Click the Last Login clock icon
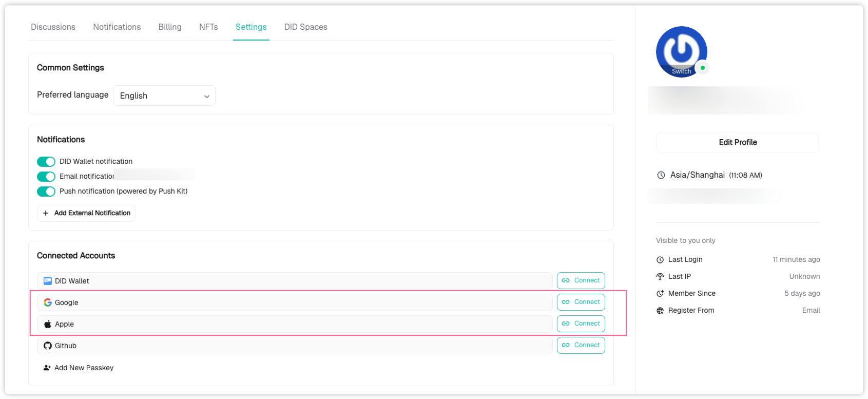Image resolution: width=868 pixels, height=399 pixels. (x=660, y=260)
